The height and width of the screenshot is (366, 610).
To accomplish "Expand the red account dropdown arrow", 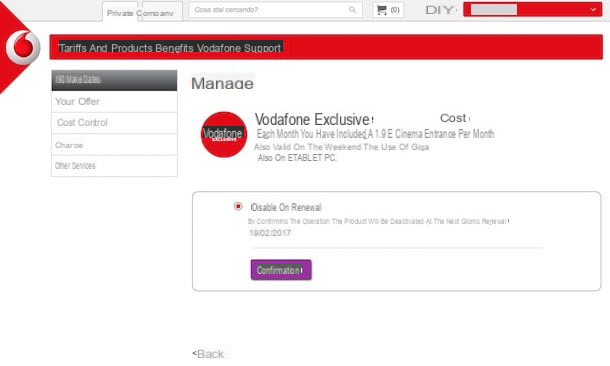I will point(593,10).
